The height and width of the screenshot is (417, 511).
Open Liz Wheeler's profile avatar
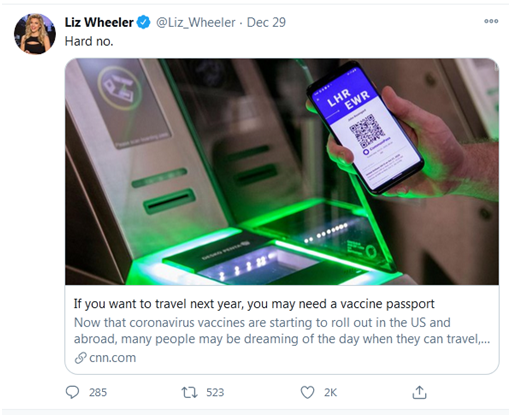(x=35, y=34)
